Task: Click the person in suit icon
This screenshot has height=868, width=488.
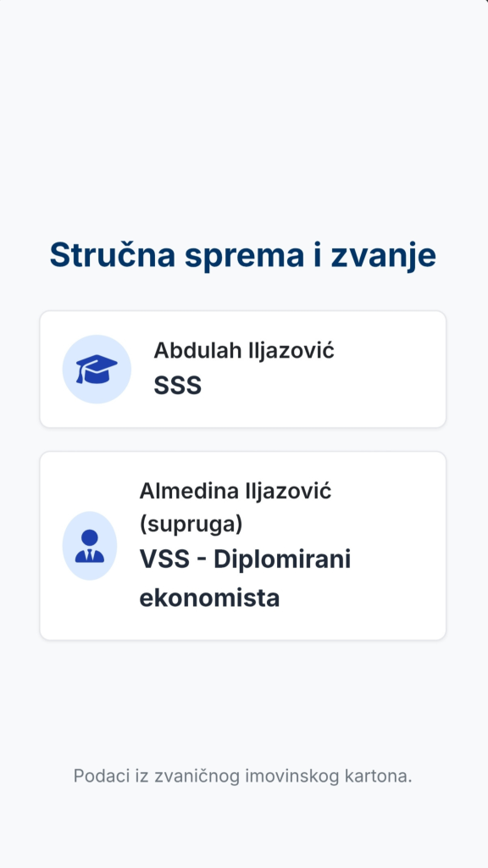Action: coord(90,546)
